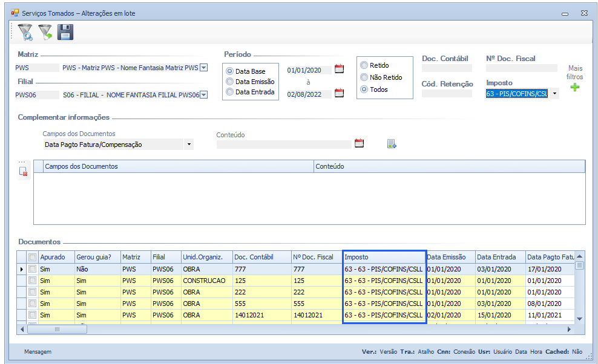
Task: Open the Imposto dropdown list
Action: pyautogui.click(x=554, y=94)
